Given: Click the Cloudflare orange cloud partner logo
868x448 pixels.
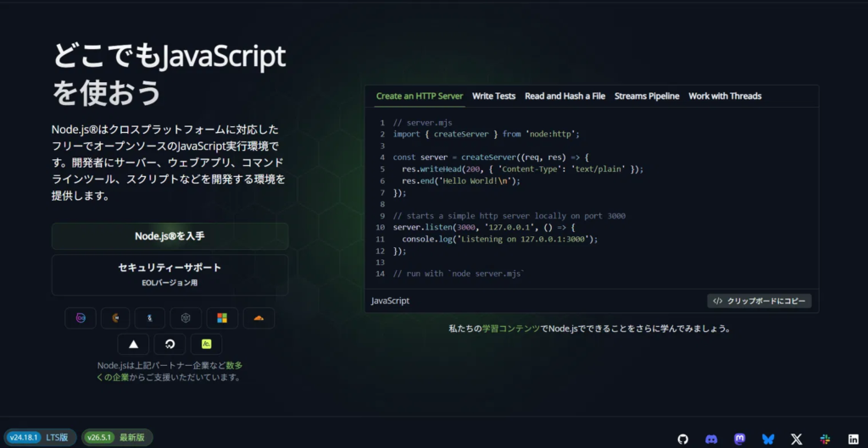Looking at the screenshot, I should [x=259, y=318].
